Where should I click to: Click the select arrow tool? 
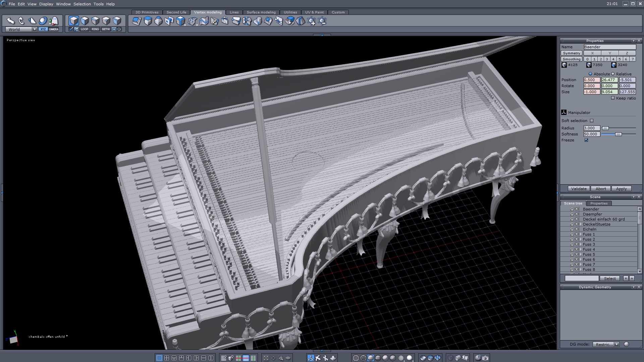click(x=10, y=21)
